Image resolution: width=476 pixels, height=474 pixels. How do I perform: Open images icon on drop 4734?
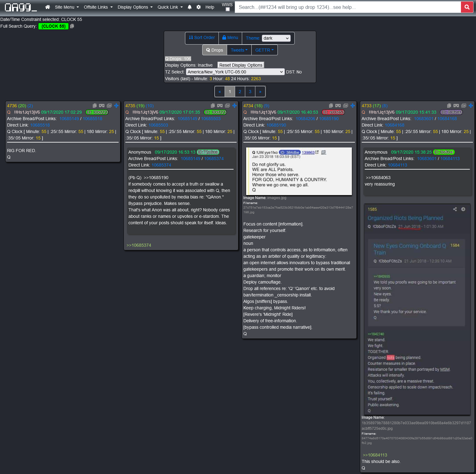click(346, 106)
